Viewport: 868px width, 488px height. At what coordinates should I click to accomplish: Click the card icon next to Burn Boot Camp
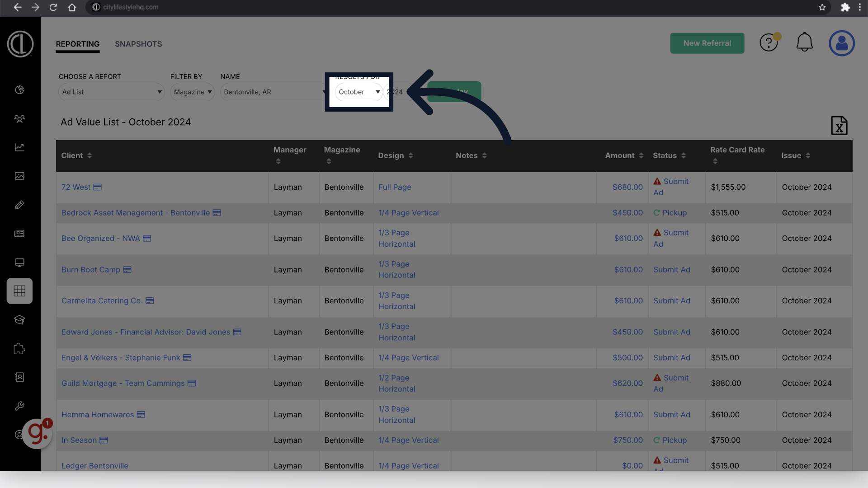[x=127, y=270]
